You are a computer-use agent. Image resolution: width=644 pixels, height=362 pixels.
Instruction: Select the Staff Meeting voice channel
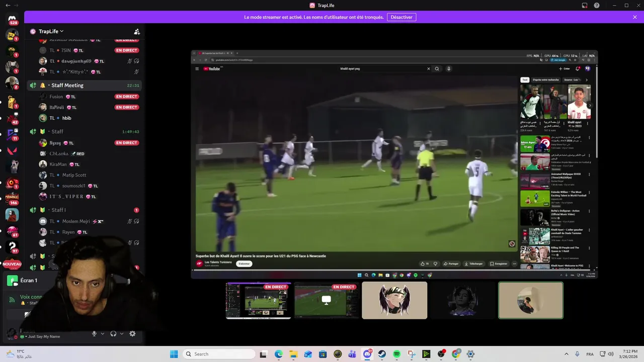pos(85,85)
